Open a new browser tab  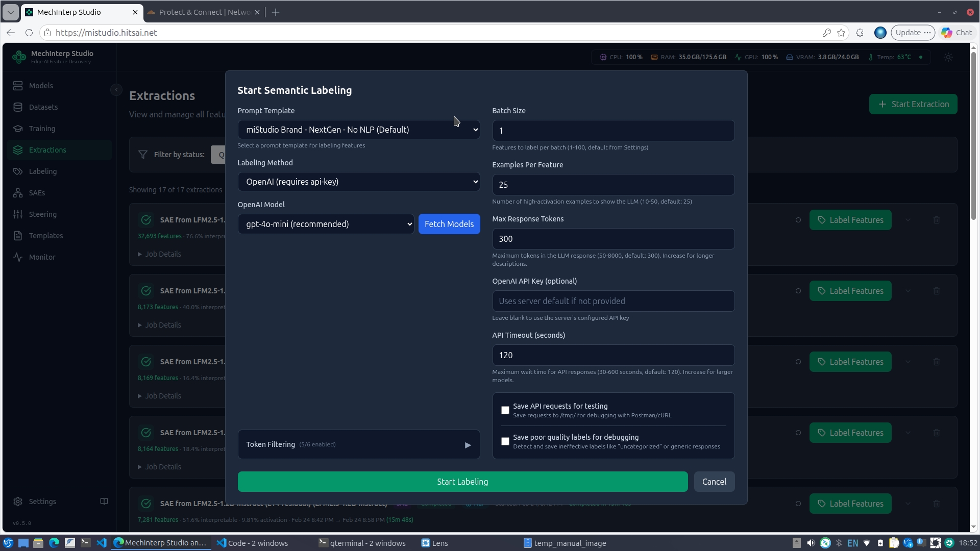[x=276, y=12]
